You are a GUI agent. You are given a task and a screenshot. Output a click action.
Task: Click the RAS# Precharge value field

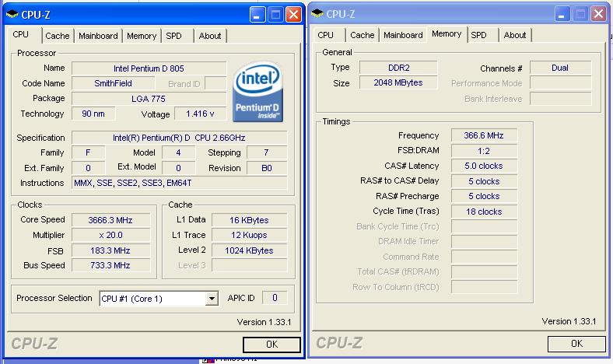click(484, 196)
